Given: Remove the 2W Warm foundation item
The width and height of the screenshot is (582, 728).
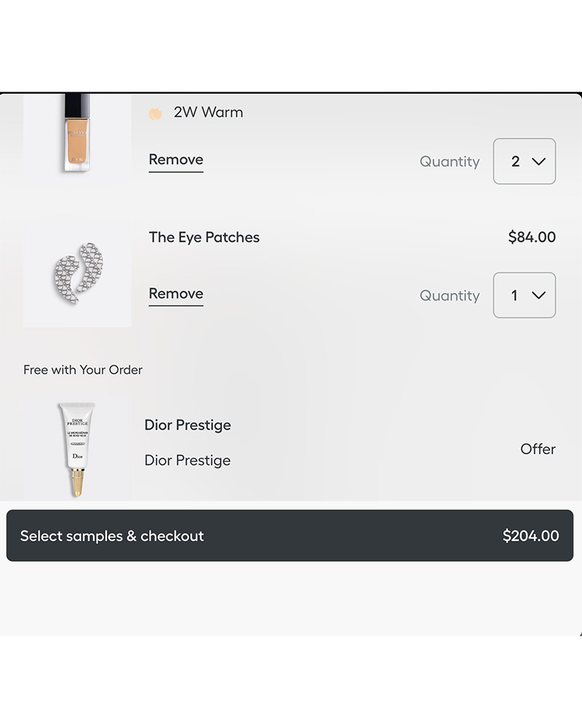Looking at the screenshot, I should click(176, 160).
